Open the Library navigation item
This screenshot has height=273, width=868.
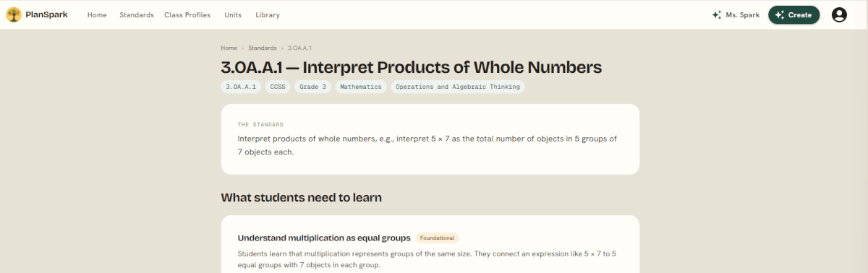pos(268,14)
